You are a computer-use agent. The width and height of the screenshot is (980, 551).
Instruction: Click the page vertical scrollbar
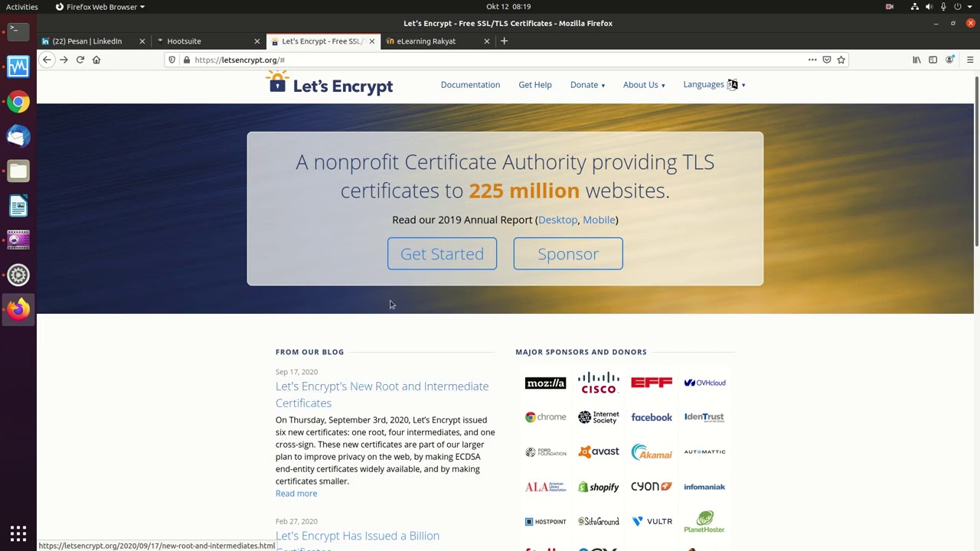click(x=976, y=161)
